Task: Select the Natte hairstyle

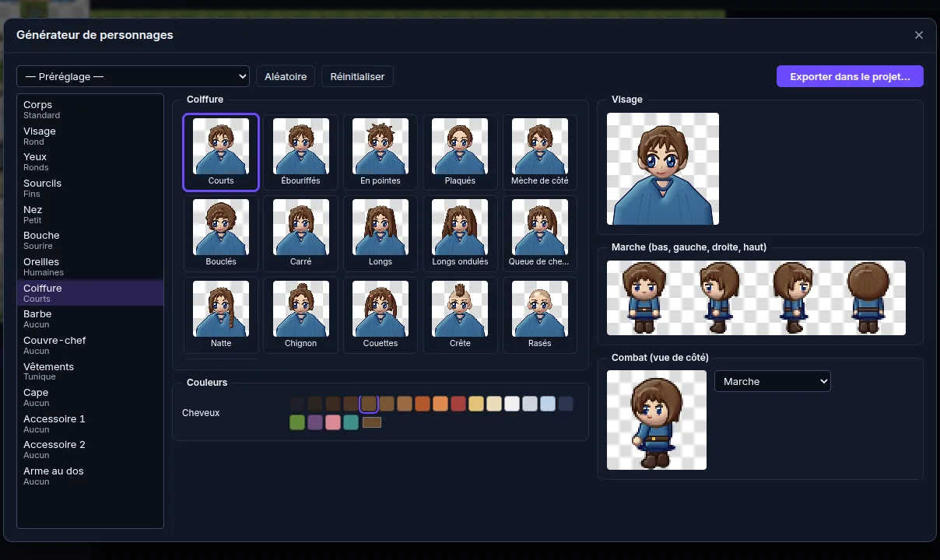Action: click(221, 315)
